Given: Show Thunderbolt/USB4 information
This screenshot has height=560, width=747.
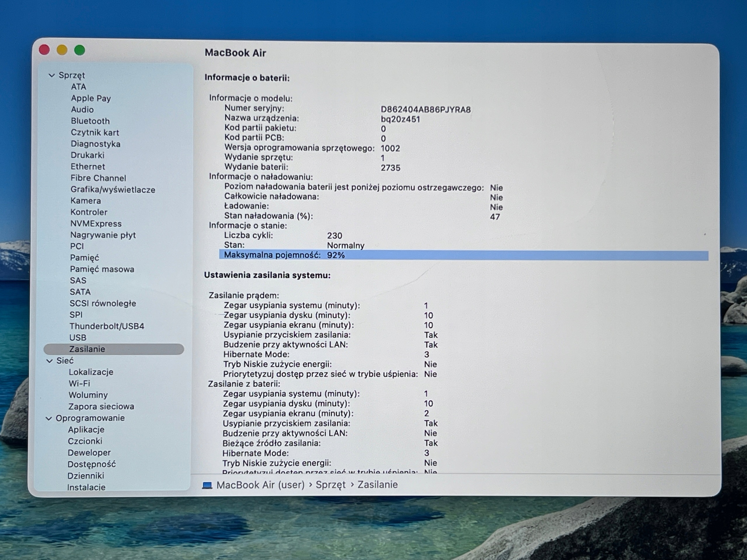Looking at the screenshot, I should point(107,326).
